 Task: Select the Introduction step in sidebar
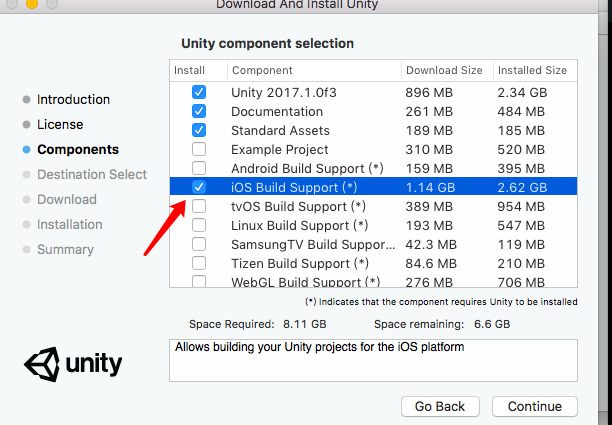73,100
